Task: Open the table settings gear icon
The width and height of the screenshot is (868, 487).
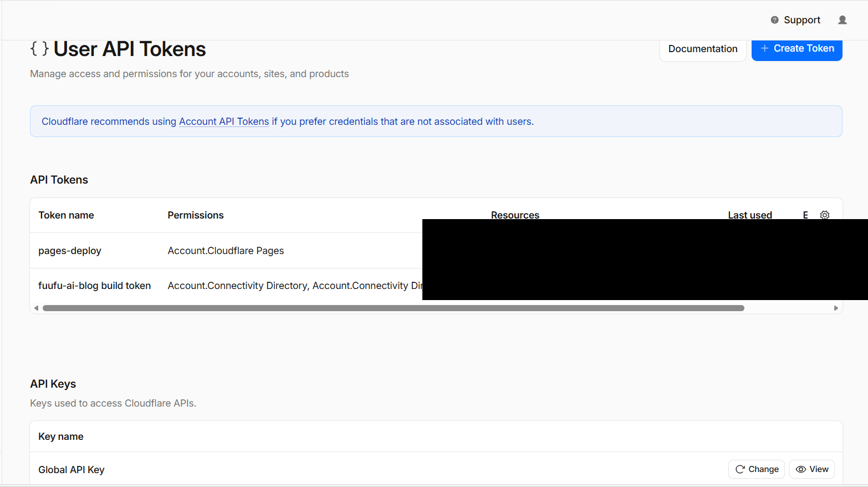Action: 825,215
